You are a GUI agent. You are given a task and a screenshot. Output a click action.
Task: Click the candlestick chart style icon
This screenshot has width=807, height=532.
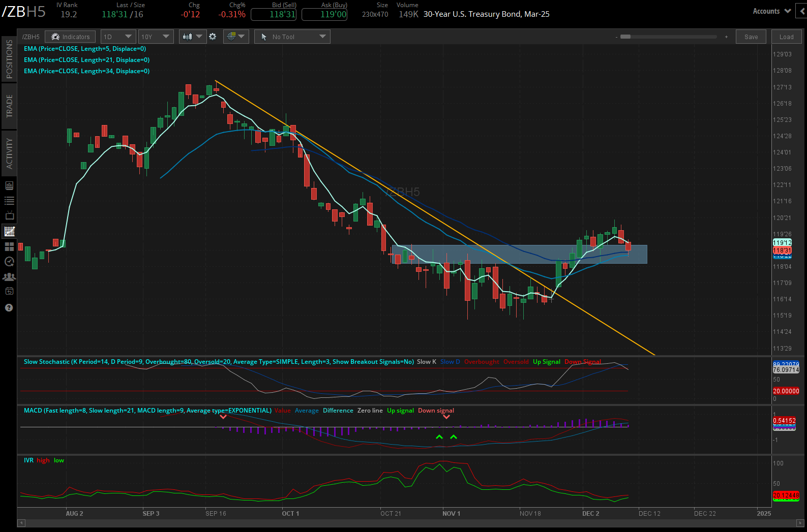click(188, 37)
